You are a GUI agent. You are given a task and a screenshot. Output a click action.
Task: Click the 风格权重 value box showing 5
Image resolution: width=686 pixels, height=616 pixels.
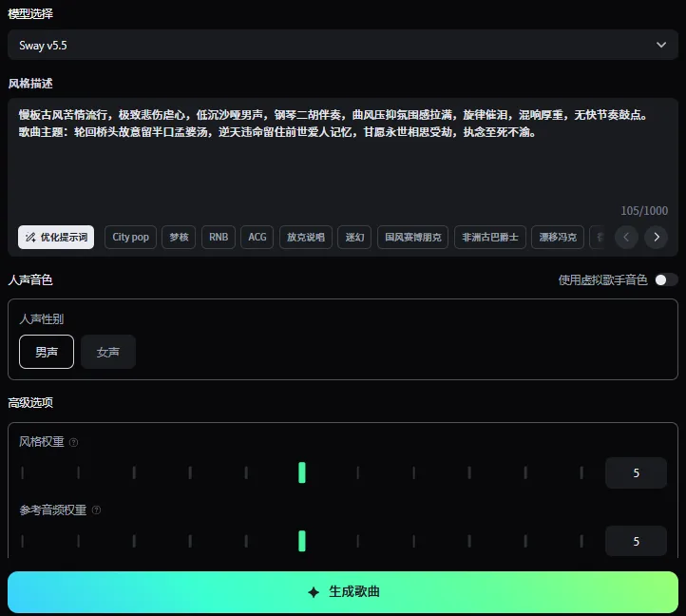tap(637, 472)
